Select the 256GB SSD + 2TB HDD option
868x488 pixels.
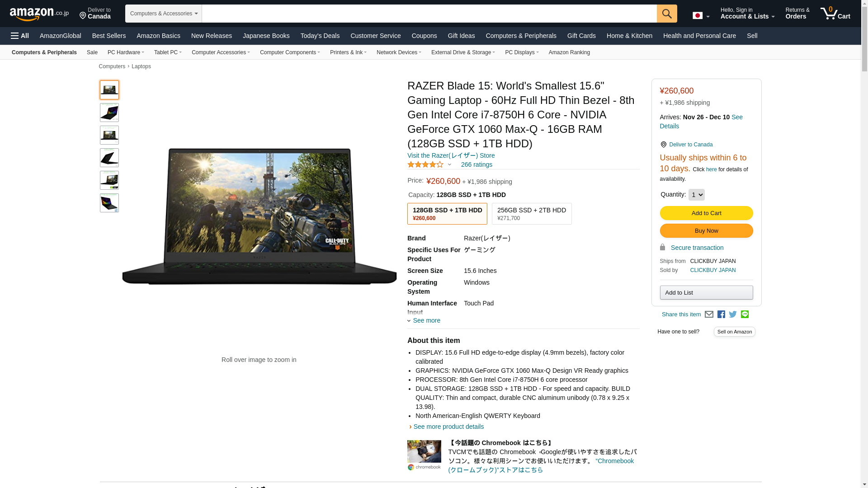coord(532,214)
